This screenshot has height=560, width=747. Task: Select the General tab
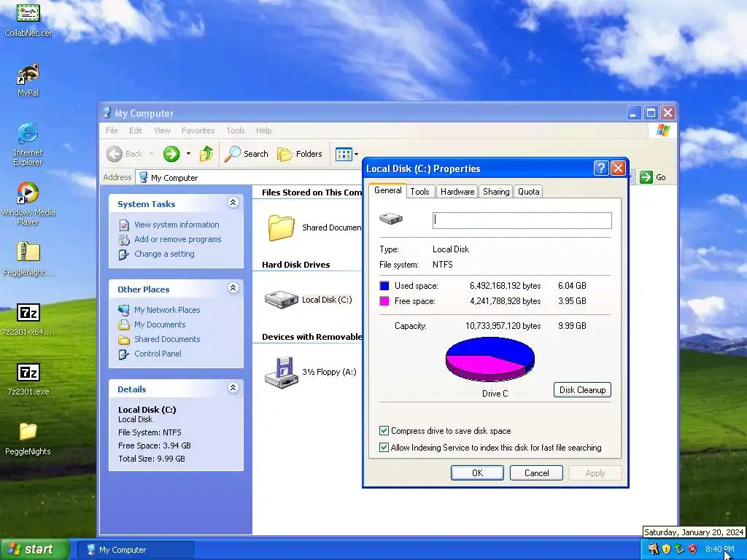point(388,190)
